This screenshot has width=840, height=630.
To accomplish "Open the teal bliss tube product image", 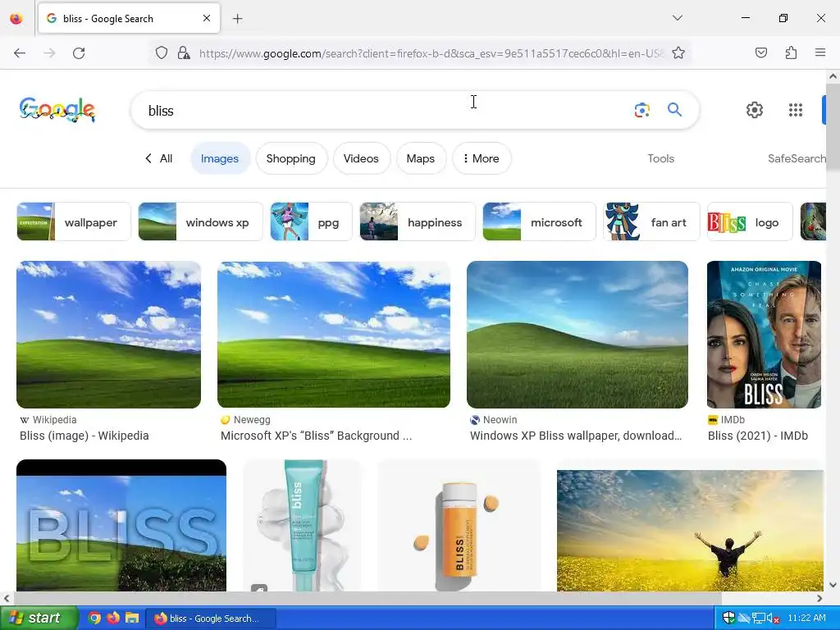I will [302, 526].
